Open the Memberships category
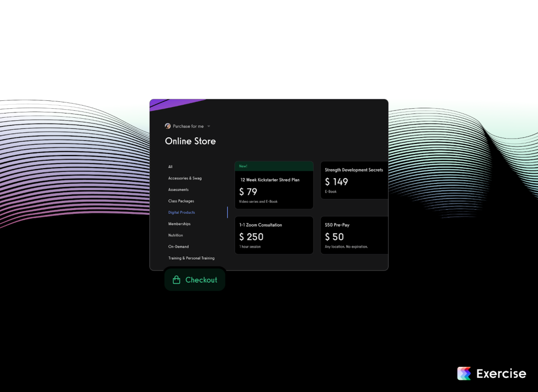This screenshot has height=392, width=538. (x=179, y=224)
